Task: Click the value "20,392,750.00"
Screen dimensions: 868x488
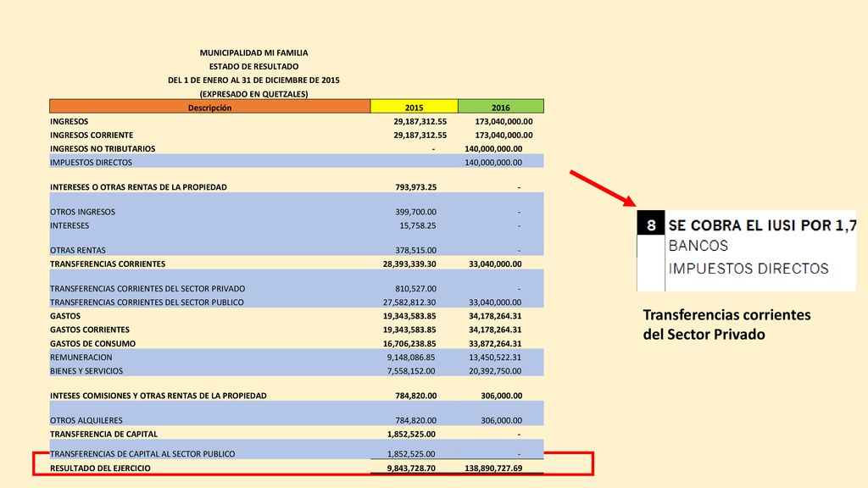Action: pyautogui.click(x=495, y=371)
